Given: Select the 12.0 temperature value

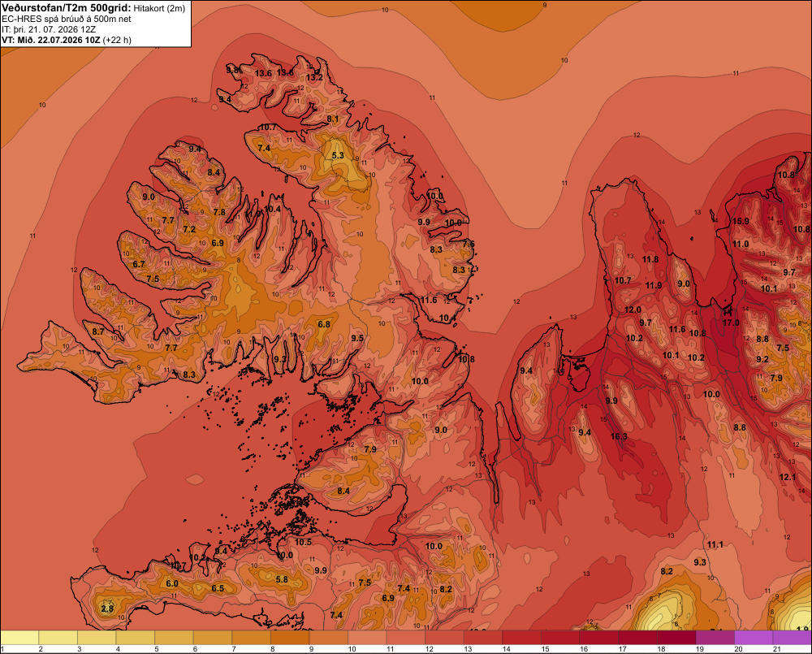Looking at the screenshot, I should click(633, 310).
